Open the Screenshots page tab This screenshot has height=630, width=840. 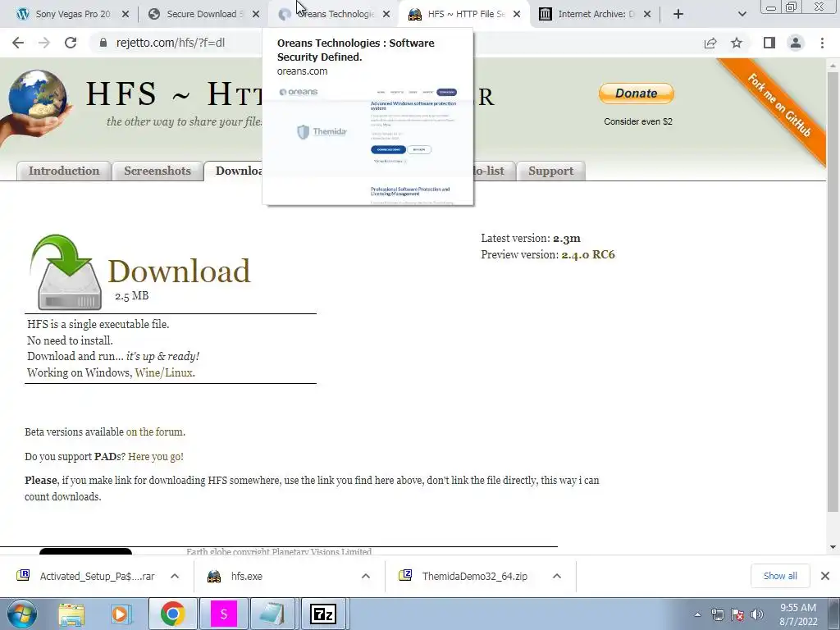click(157, 171)
